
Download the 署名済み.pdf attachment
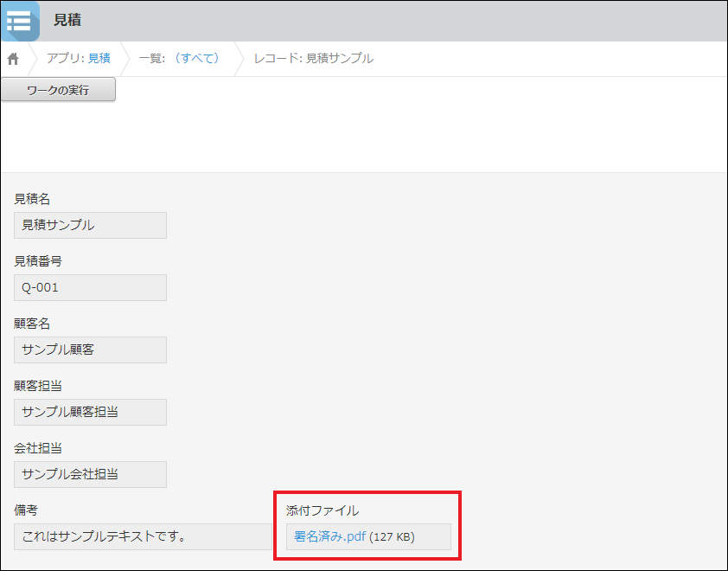[329, 536]
